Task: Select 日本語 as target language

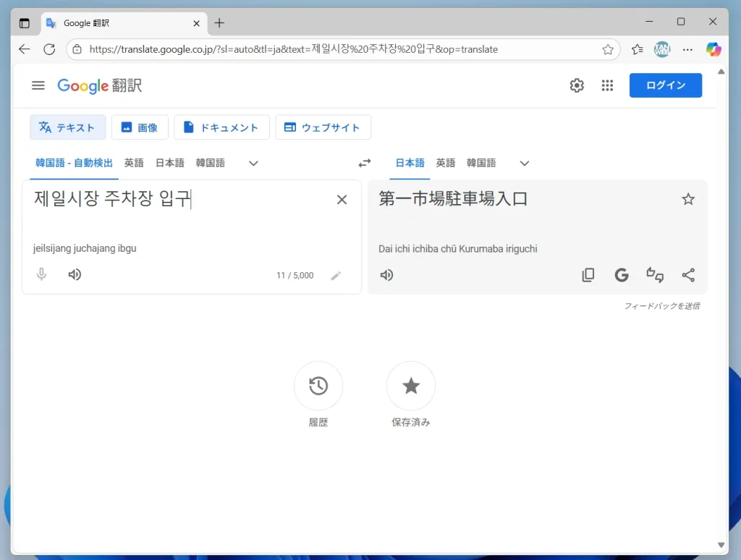Action: [410, 163]
